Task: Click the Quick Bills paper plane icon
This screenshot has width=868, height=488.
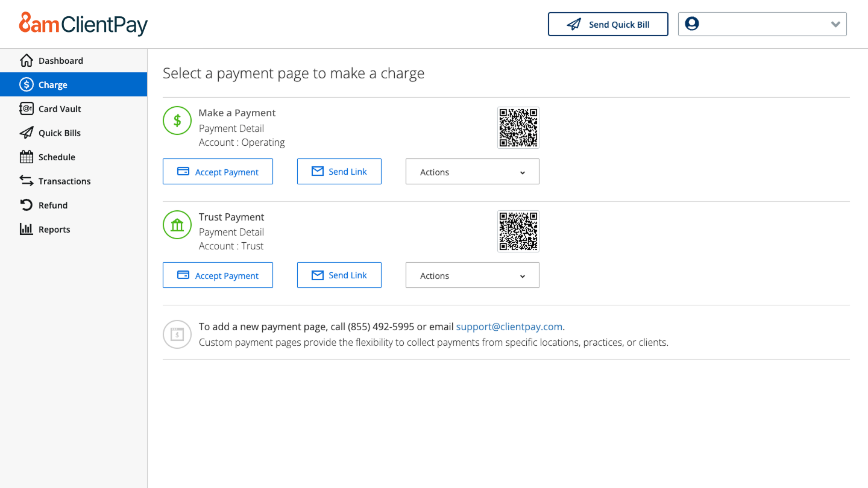Action: tap(27, 133)
